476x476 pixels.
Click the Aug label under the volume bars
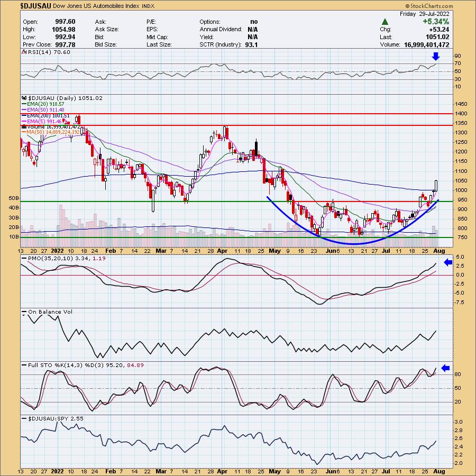(x=440, y=251)
